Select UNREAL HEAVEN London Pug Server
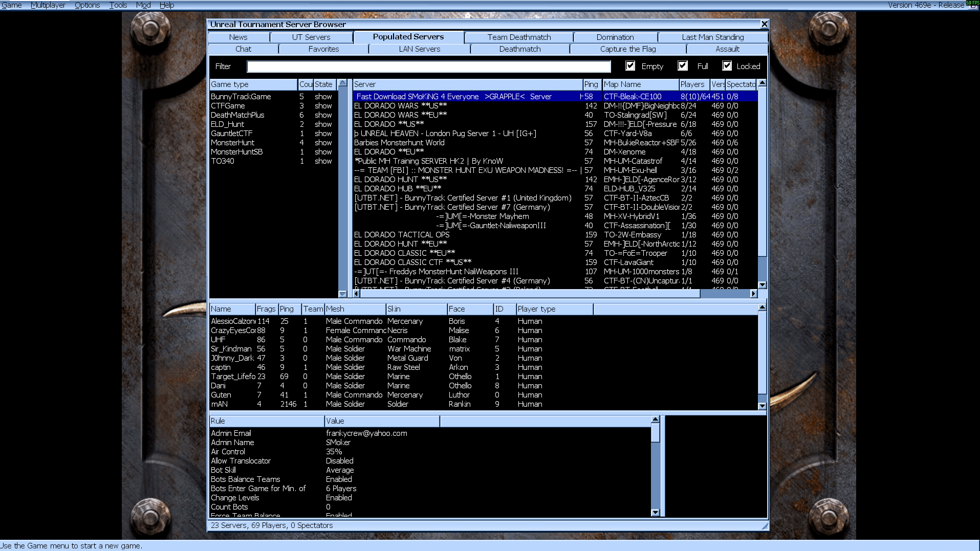Screen dimensions: 980x551 555,134
